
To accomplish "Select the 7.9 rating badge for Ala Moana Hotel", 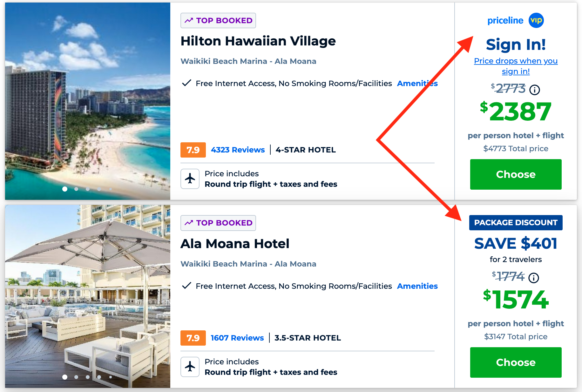I will click(x=193, y=338).
